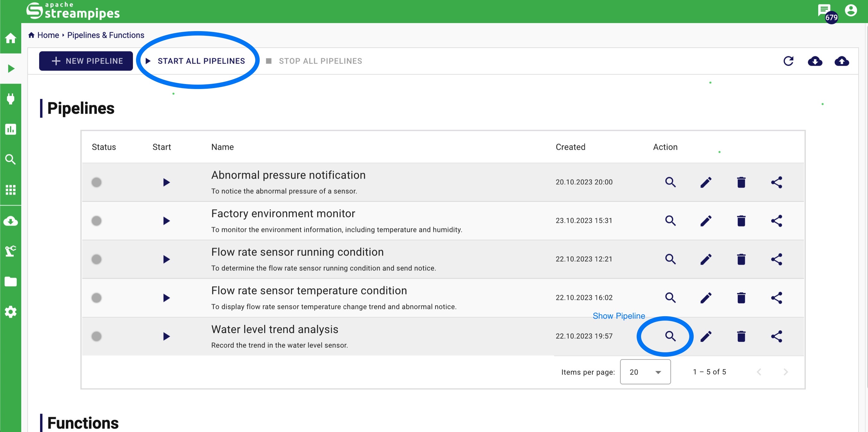The image size is (868, 432).
Task: Click the New Pipeline button
Action: pos(86,61)
